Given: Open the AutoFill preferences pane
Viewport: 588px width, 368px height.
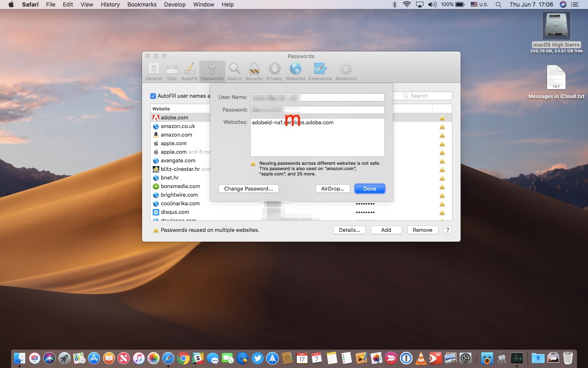Looking at the screenshot, I should pyautogui.click(x=189, y=70).
